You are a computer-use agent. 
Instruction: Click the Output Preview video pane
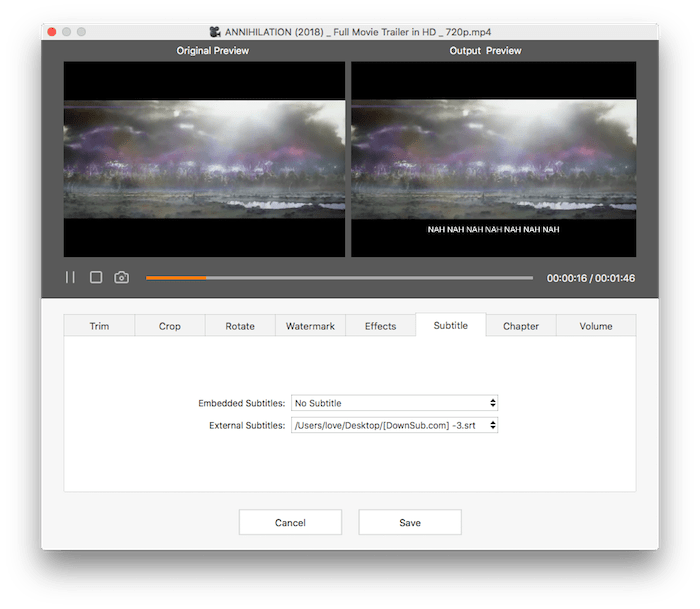click(x=493, y=159)
